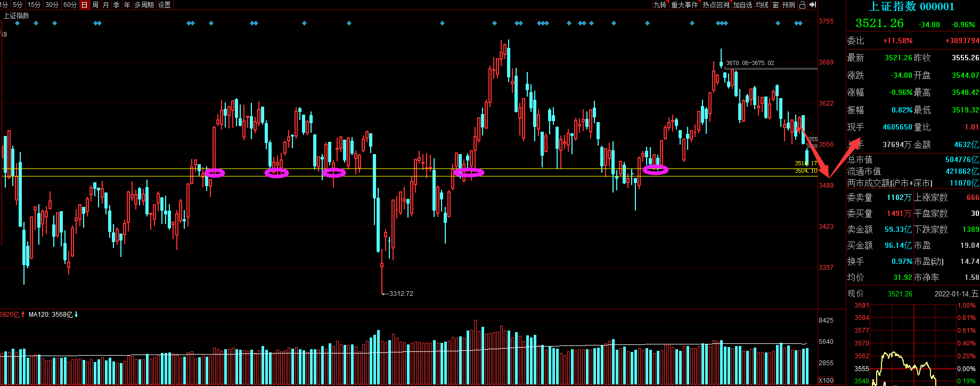
Task: Click the -34.00 change value in header
Action: [x=929, y=25]
